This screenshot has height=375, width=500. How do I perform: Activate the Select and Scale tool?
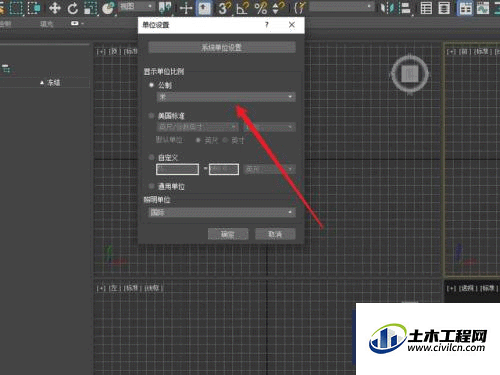pyautogui.click(x=90, y=8)
